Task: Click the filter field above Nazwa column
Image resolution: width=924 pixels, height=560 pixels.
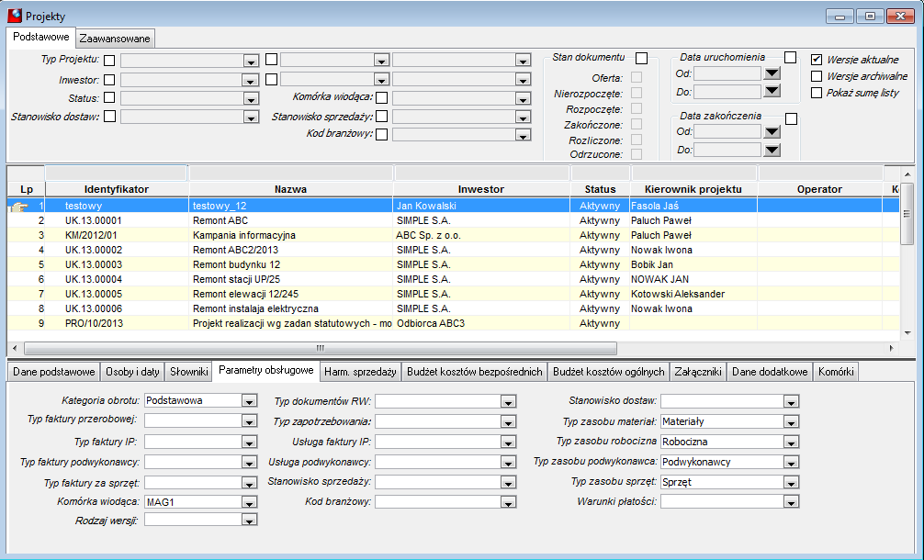Action: [x=291, y=174]
